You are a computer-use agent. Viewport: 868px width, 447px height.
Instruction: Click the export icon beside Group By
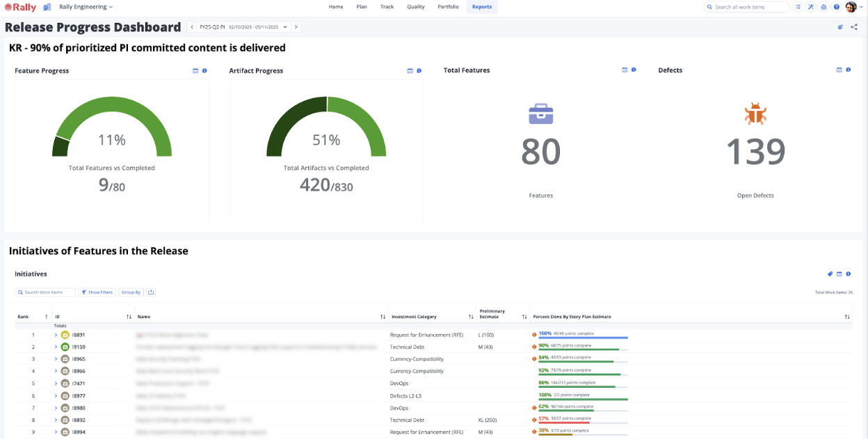[151, 292]
